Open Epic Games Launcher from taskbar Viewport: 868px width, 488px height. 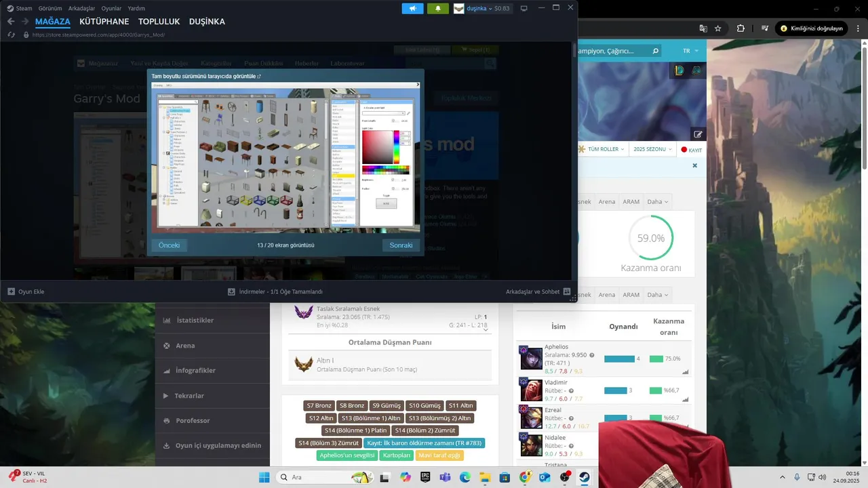pos(425,477)
